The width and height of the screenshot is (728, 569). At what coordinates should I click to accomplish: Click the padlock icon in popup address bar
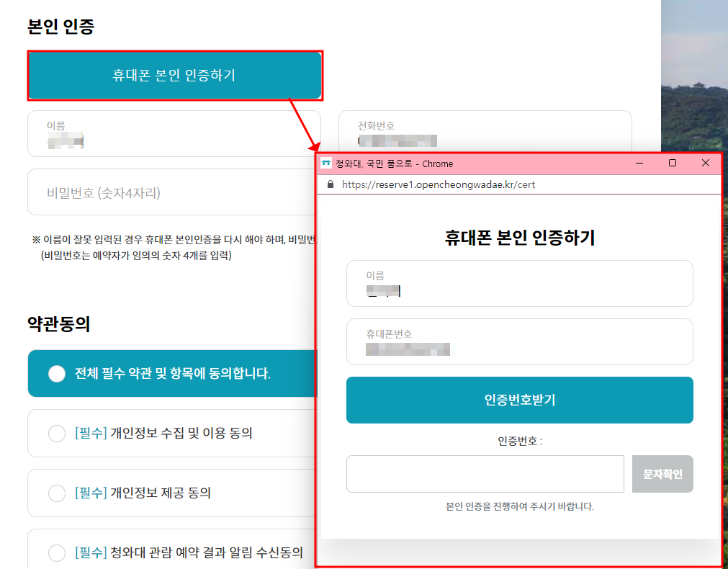tap(330, 184)
